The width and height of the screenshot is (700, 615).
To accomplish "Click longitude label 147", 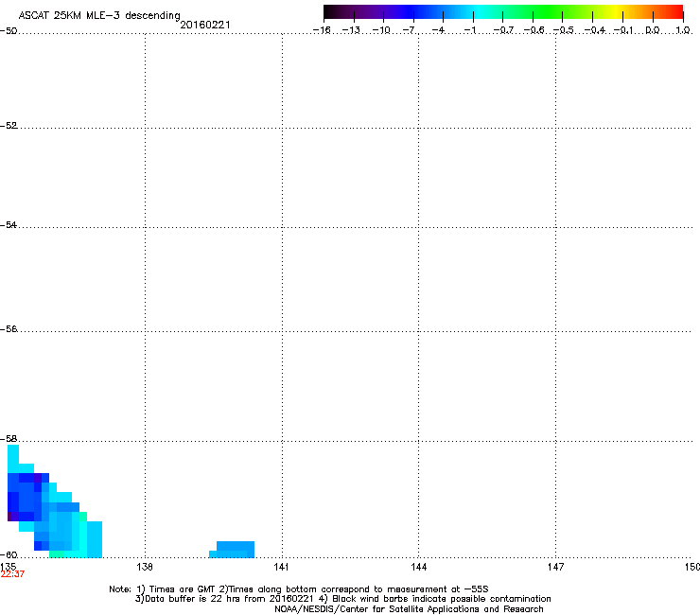I will pyautogui.click(x=555, y=567).
